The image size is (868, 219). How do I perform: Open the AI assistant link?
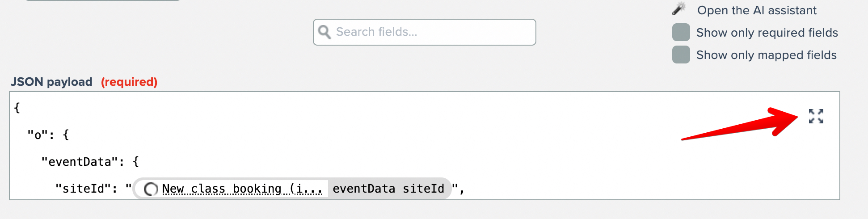coord(757,10)
